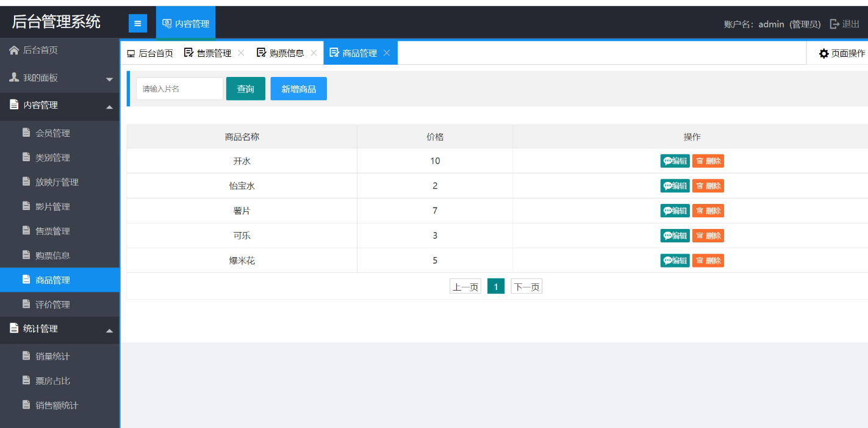The image size is (868, 428).
Task: Click the 爆米花 product name cell
Action: tap(242, 261)
